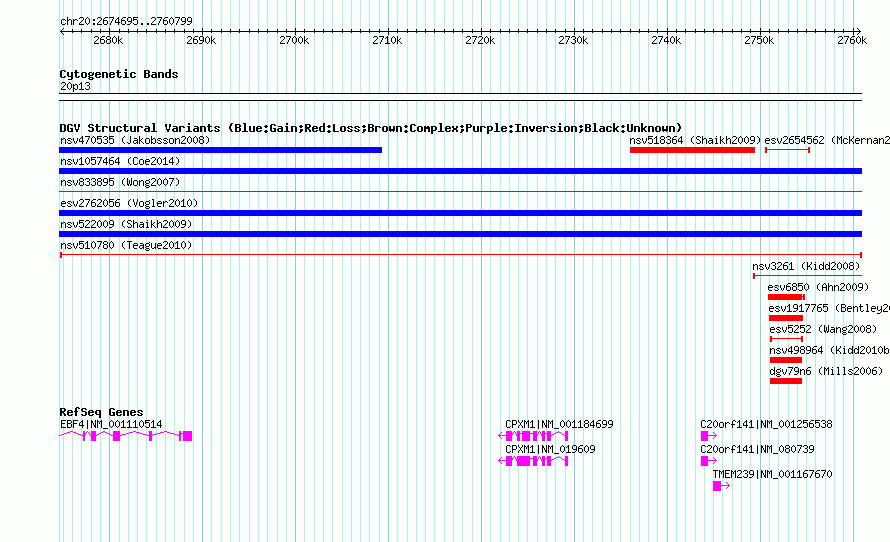This screenshot has height=542, width=890.
Task: Select the red loss bar under nsv518364
Action: click(692, 150)
